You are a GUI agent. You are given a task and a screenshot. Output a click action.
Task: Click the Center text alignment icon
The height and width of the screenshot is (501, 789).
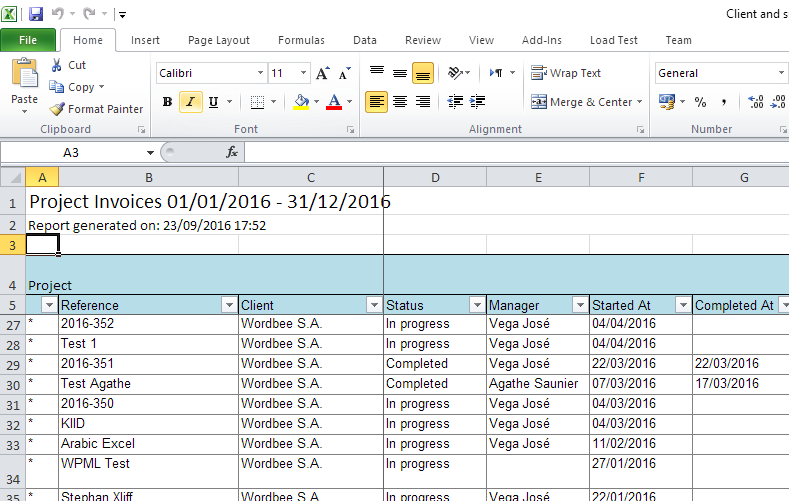(400, 102)
